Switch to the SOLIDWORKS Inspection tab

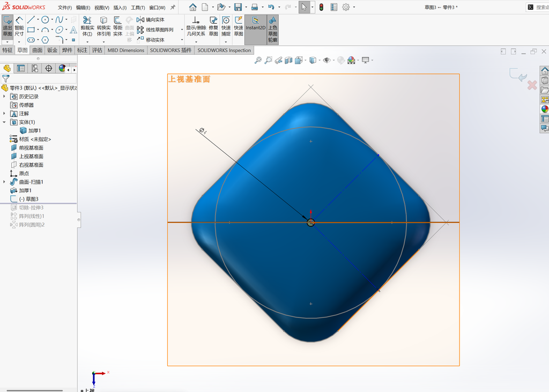[224, 50]
